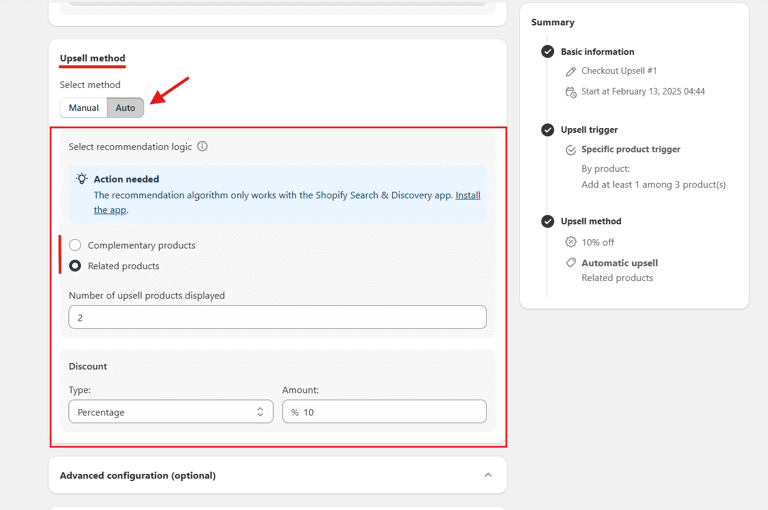Switch upsell method to Auto
Viewport: 768px width, 510px height.
point(125,108)
